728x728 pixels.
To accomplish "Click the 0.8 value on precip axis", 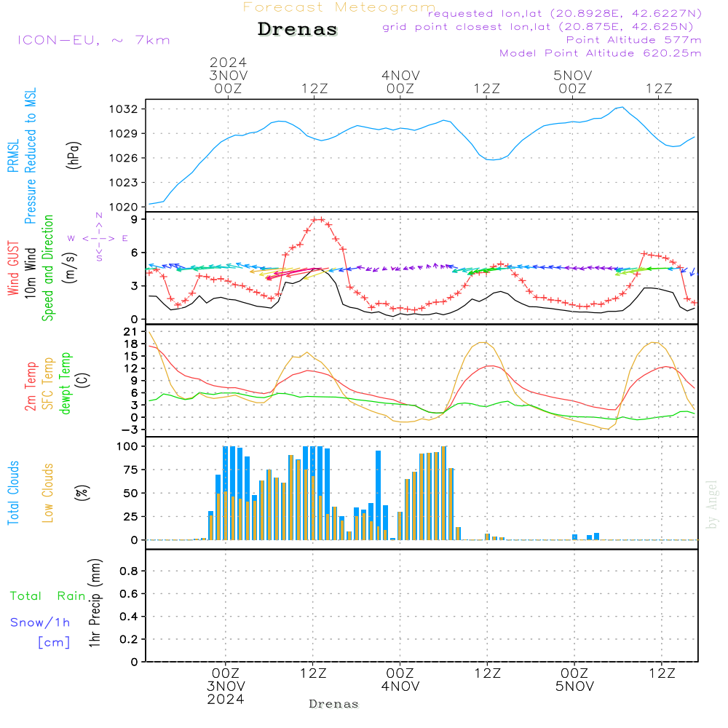I will [129, 571].
